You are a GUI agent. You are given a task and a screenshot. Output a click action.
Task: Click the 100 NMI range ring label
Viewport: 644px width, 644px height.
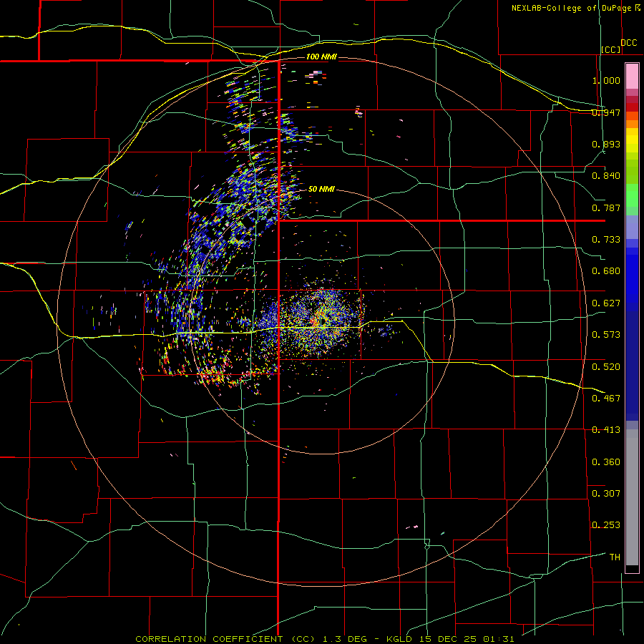point(321,57)
